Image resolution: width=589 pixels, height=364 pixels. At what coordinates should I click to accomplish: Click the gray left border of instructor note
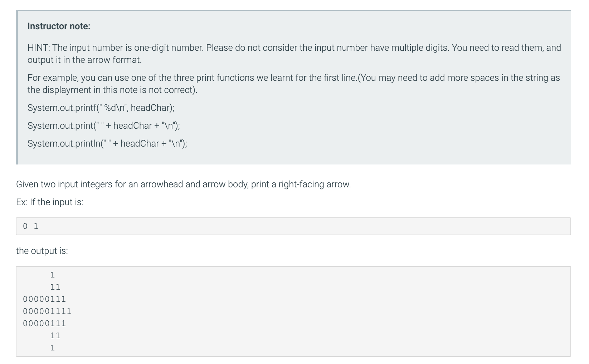17,87
